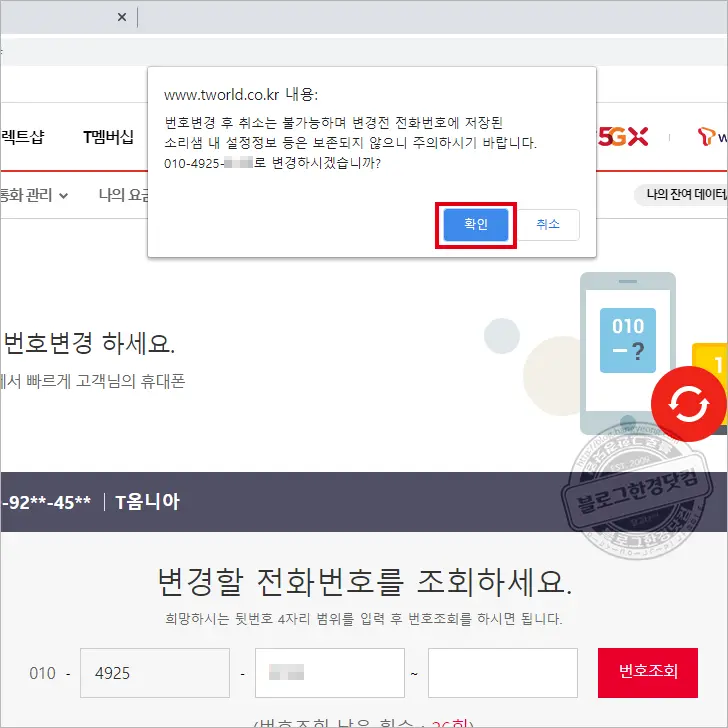Screen dimensions: 728x728
Task: Open the 나의 요금 menu
Action: click(x=124, y=195)
